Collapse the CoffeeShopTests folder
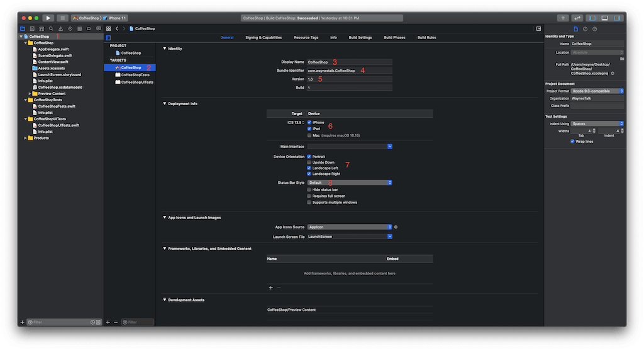This screenshot has height=350, width=644. point(25,100)
